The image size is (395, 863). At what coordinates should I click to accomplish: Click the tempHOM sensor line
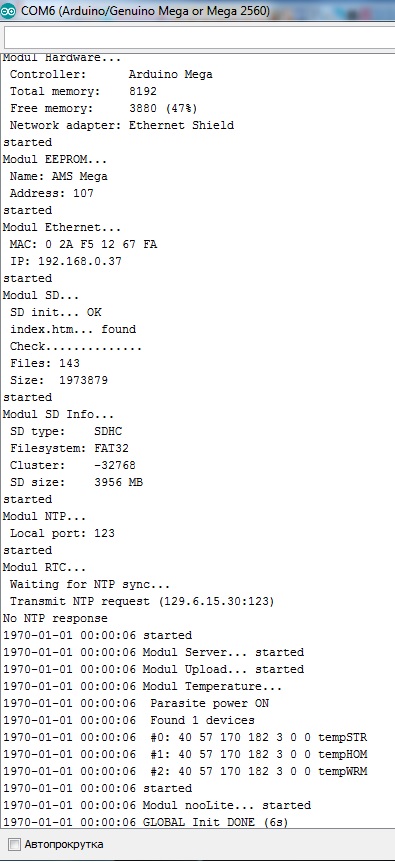click(x=185, y=754)
